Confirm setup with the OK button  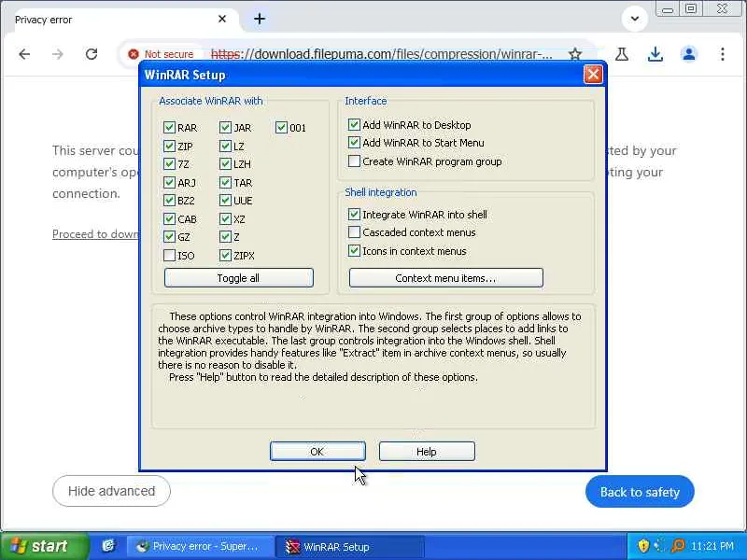click(x=317, y=451)
